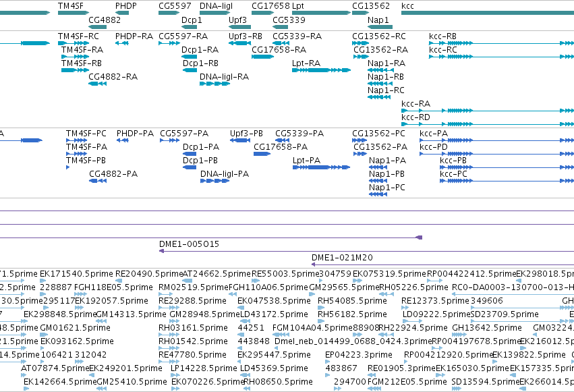574x392 pixels.
Task: Click the DME1-021M20 BAC clone label
Action: click(342, 258)
